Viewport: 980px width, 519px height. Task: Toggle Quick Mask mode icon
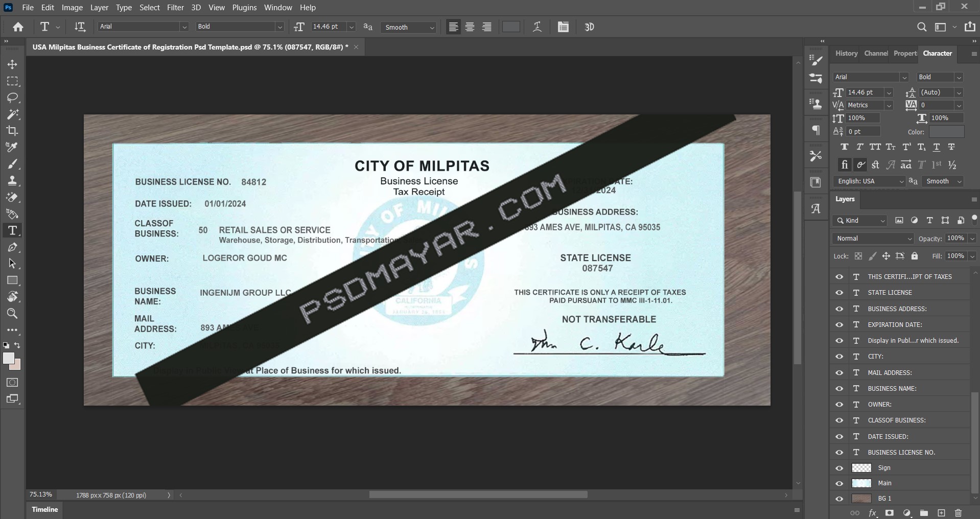coord(12,383)
